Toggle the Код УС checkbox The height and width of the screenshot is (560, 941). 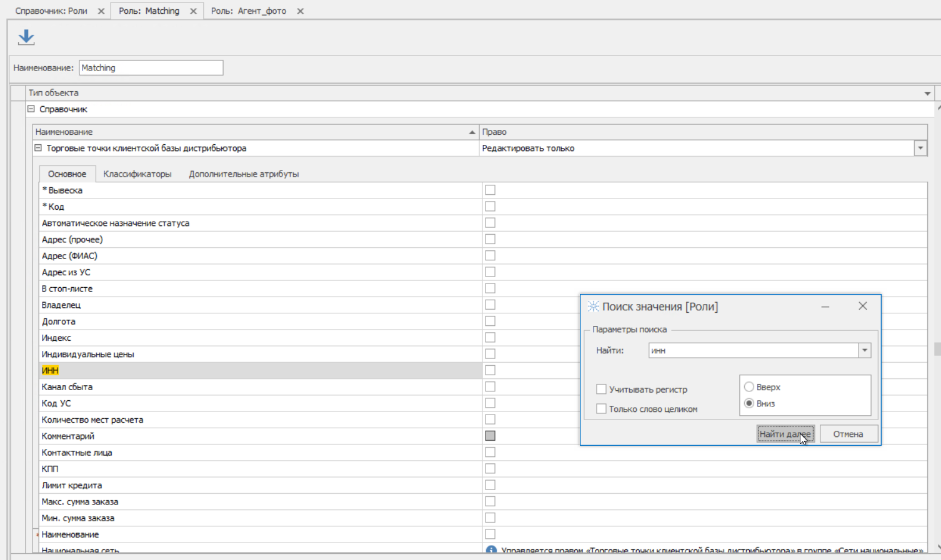tap(490, 403)
